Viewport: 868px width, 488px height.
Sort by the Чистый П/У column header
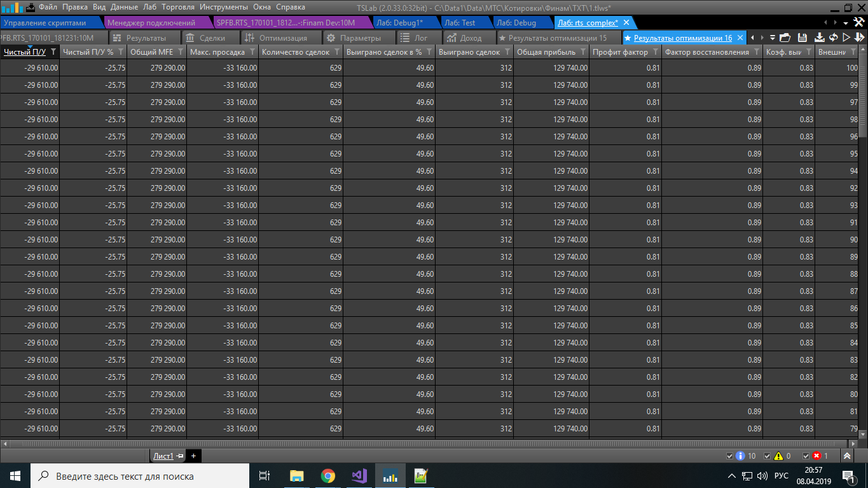(25, 52)
